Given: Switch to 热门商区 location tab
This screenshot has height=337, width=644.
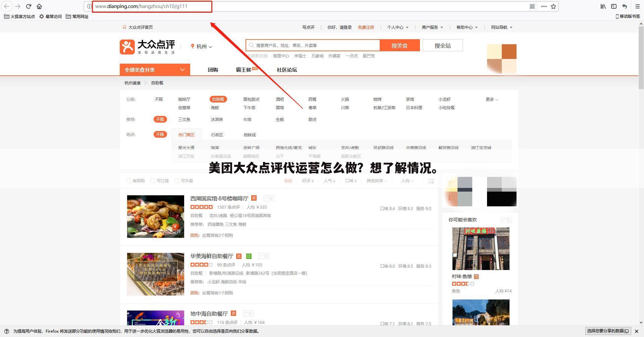Looking at the screenshot, I should tap(186, 134).
